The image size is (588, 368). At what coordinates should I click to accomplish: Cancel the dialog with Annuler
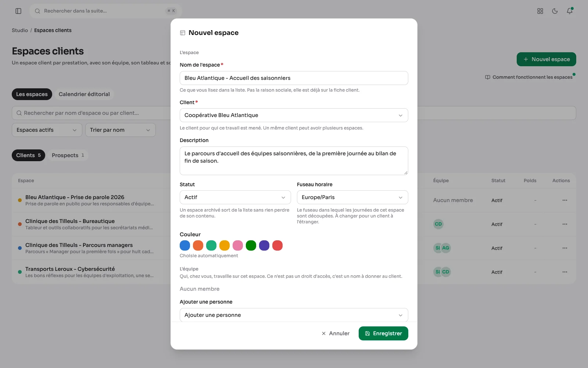pos(336,333)
